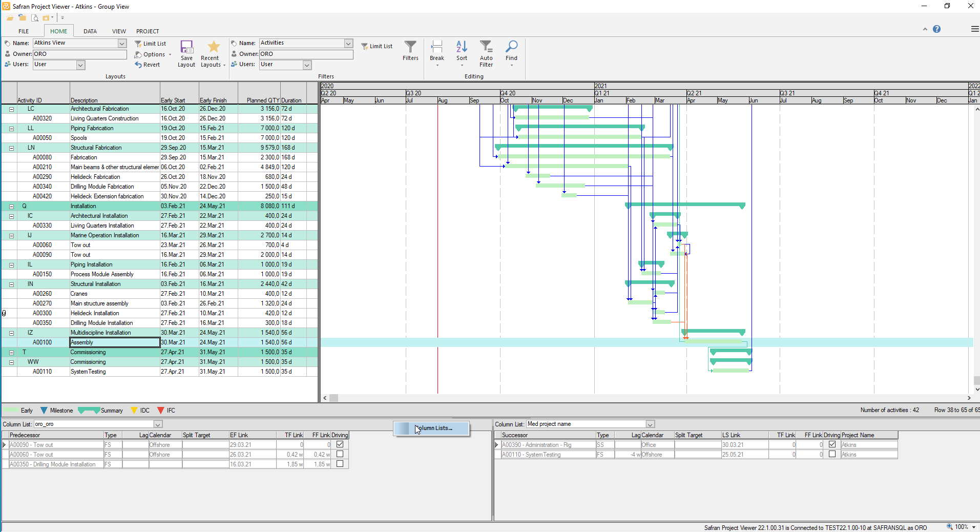This screenshot has height=532, width=980.
Task: Open the 100% zoom dropdown arrow
Action: click(973, 527)
